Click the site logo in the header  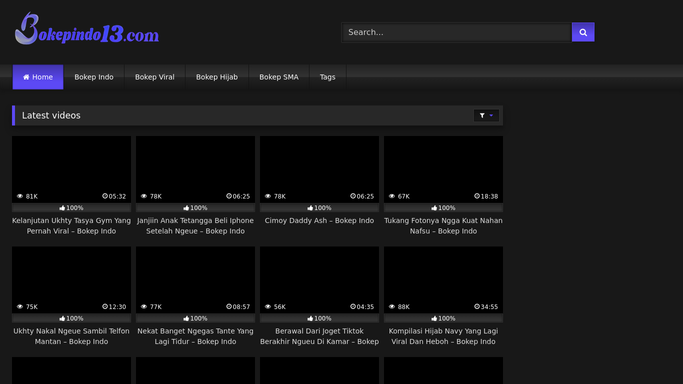pos(87,29)
